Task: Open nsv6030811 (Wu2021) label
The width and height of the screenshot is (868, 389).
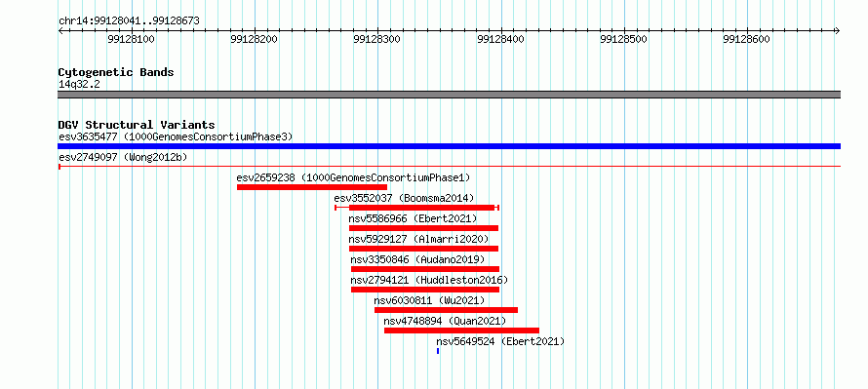Action: click(x=429, y=300)
